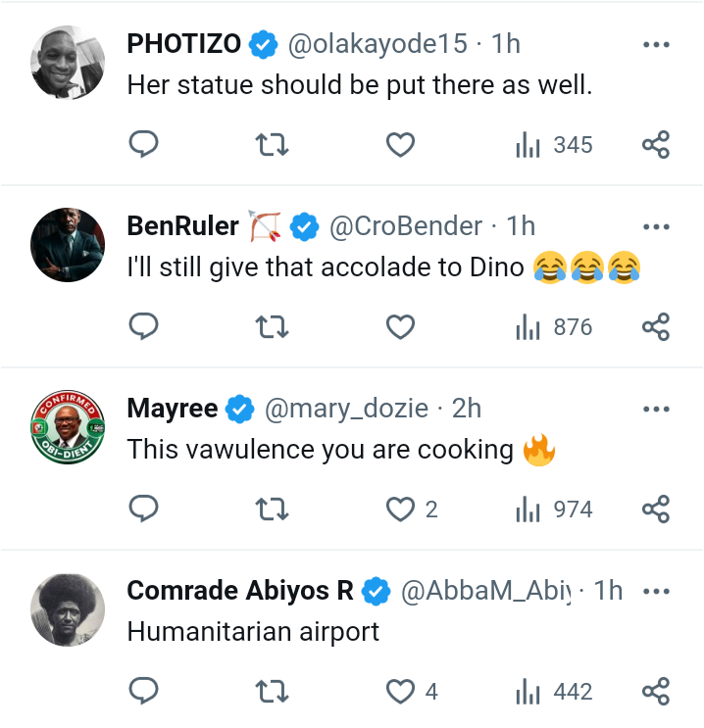Open Mayree's Obi-dient profile picture
Viewport: 704px width, 728px height.
pos(68,427)
